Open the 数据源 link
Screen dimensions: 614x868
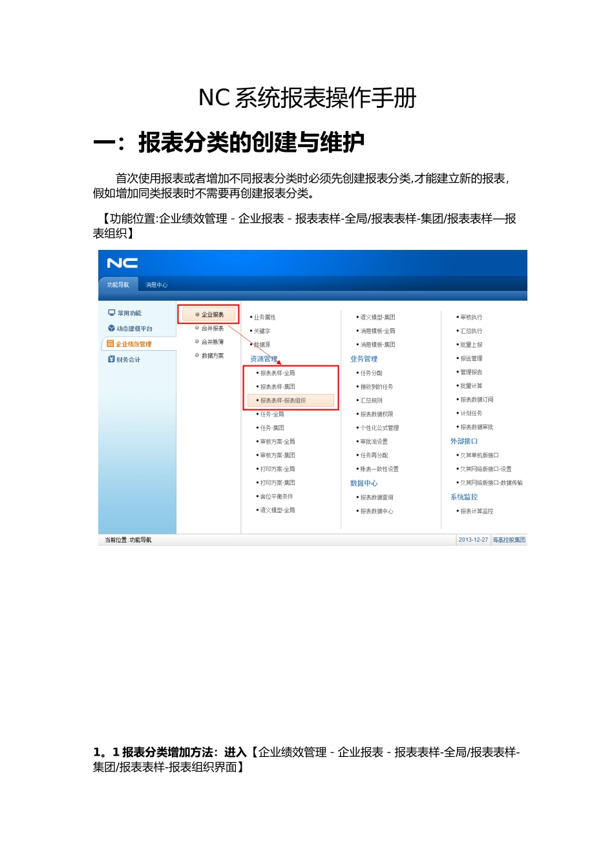[x=262, y=345]
